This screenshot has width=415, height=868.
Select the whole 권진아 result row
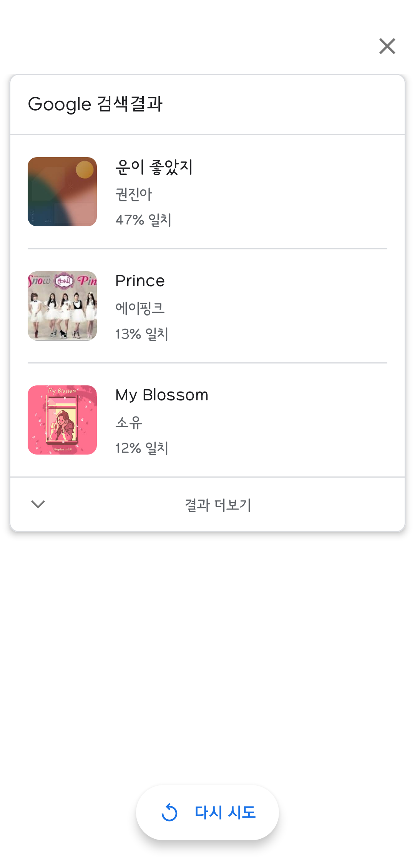coord(207,192)
